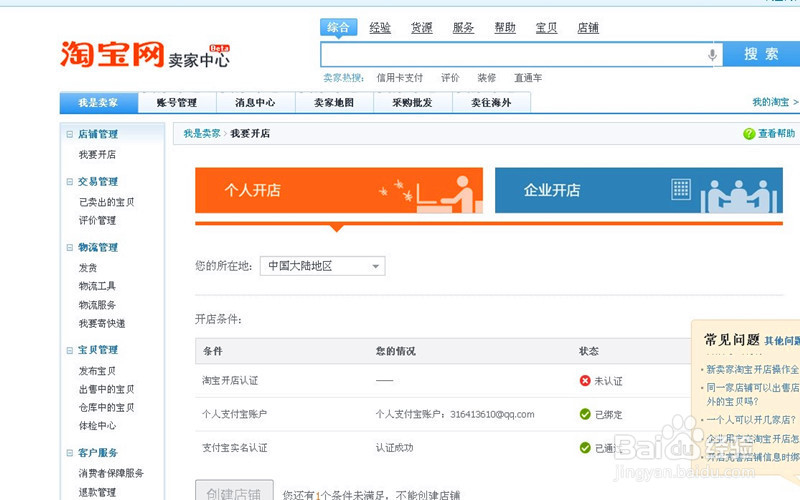The image size is (800, 500).
Task: Click the 装修 hot search link
Action: point(487,78)
